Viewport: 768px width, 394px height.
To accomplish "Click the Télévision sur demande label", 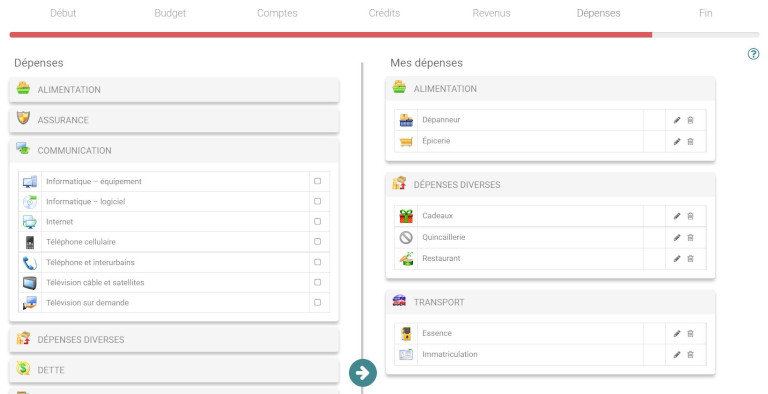I will 88,302.
